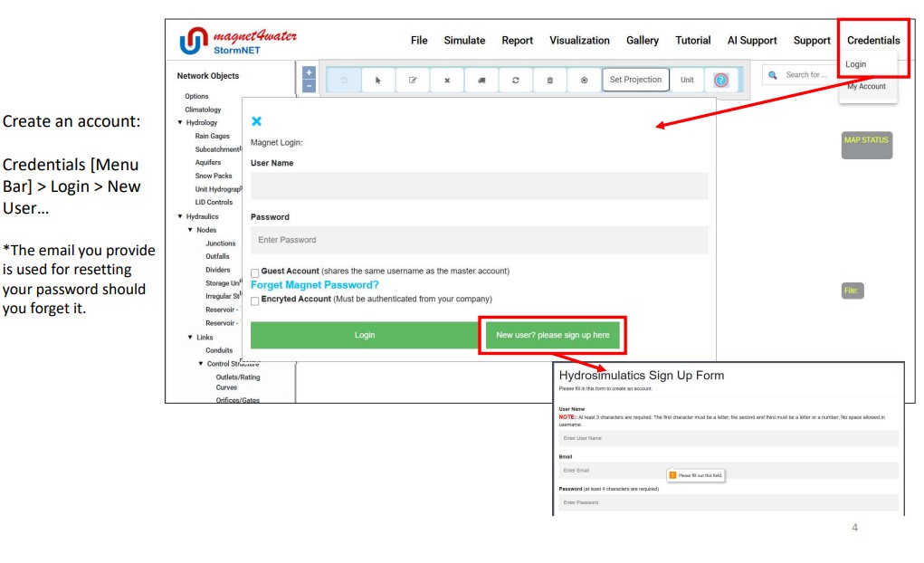Open the File menu
The image size is (924, 563).
point(419,40)
